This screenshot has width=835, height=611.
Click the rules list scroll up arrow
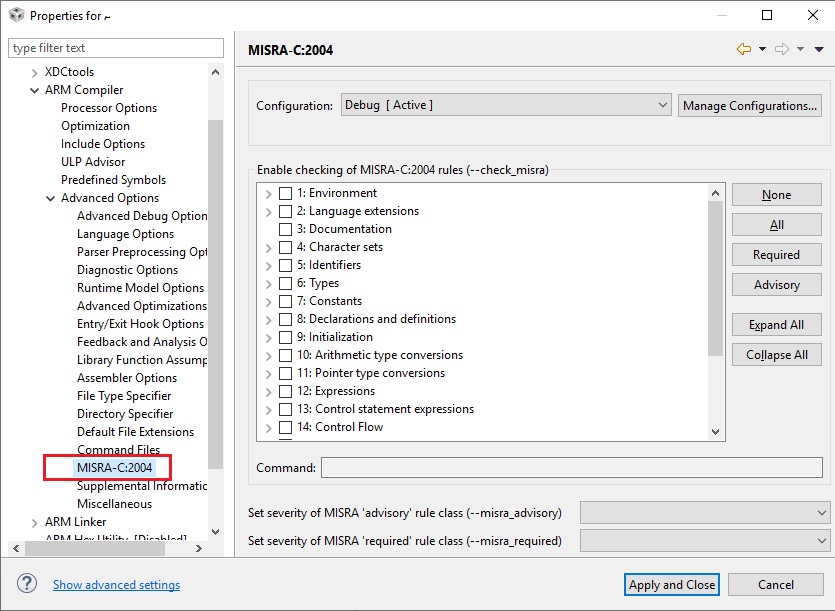[715, 193]
